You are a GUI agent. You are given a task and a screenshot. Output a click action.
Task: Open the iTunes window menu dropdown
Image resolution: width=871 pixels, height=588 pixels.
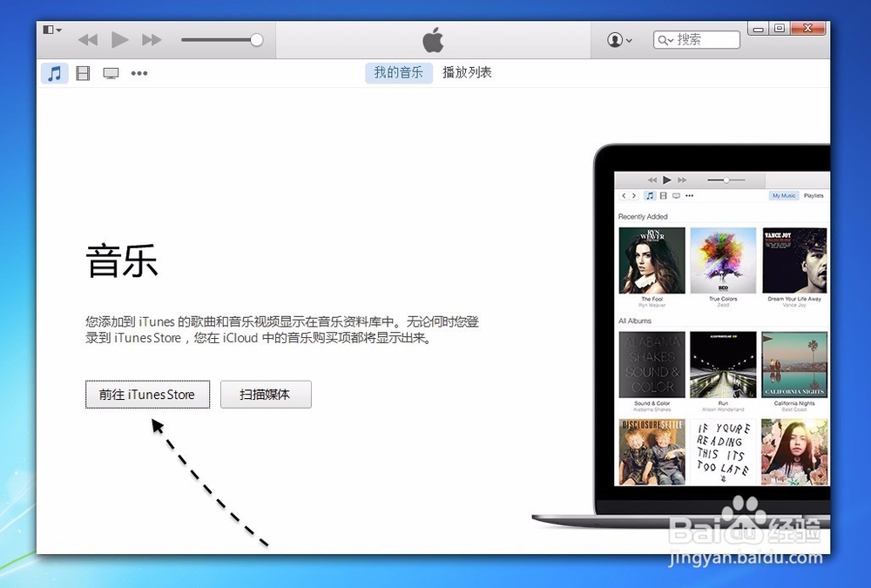coord(52,30)
